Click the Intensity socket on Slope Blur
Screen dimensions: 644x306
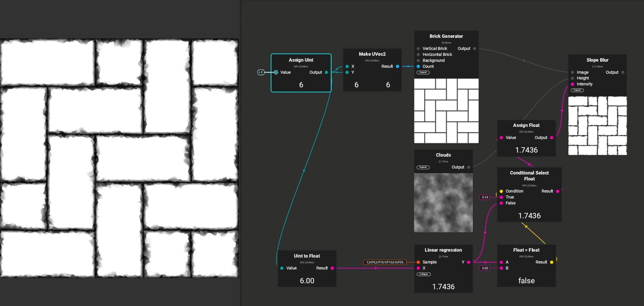(x=573, y=84)
